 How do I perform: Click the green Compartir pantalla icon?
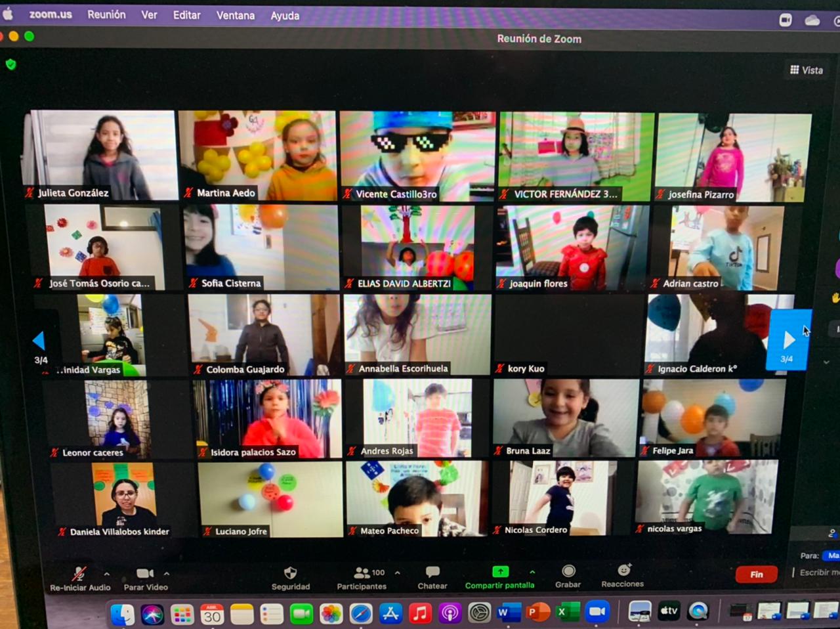coord(500,572)
